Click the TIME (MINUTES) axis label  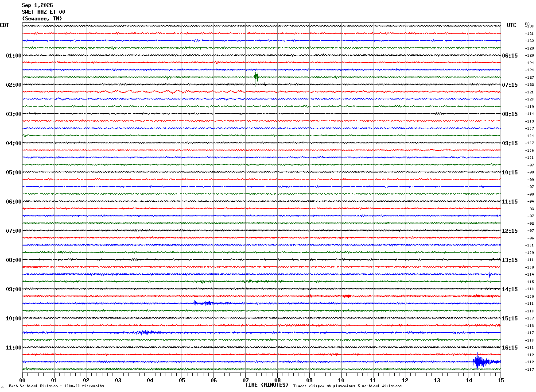[x=267, y=385]
